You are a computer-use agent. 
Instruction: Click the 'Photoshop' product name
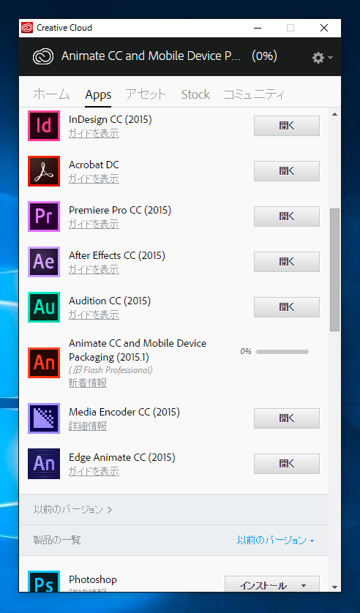point(93,579)
